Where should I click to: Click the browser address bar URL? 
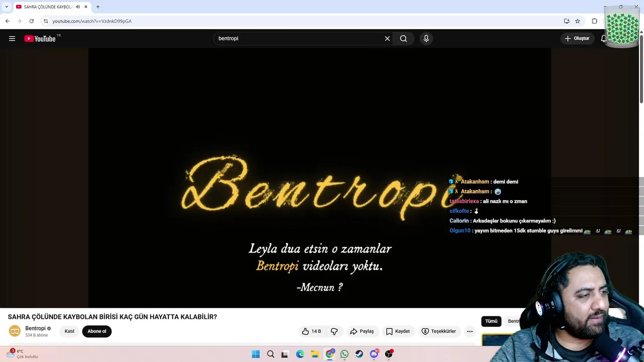click(92, 21)
